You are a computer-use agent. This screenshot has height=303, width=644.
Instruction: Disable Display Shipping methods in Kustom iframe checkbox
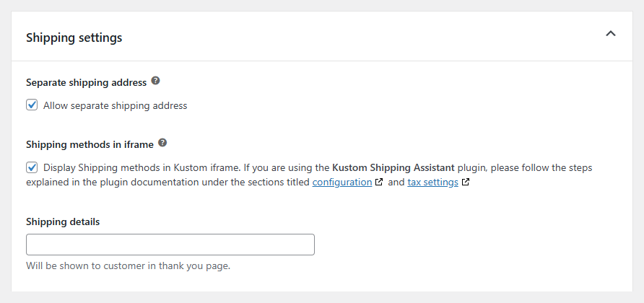tap(32, 167)
